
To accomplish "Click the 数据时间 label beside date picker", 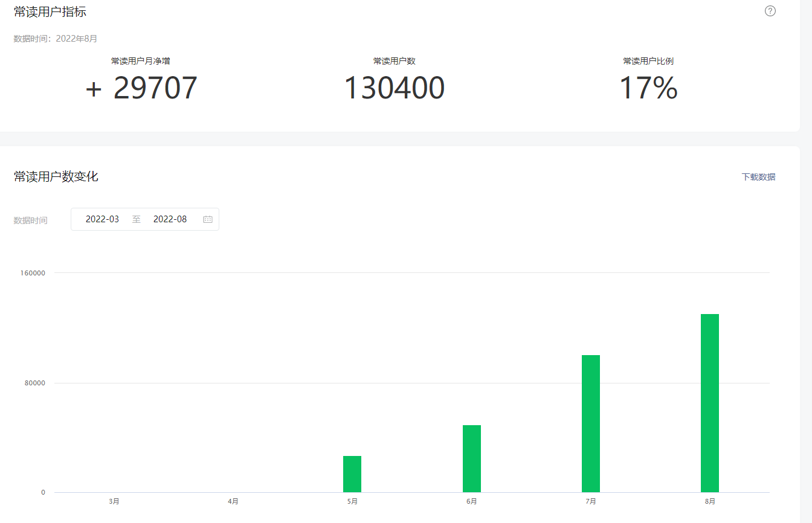I will coord(31,220).
